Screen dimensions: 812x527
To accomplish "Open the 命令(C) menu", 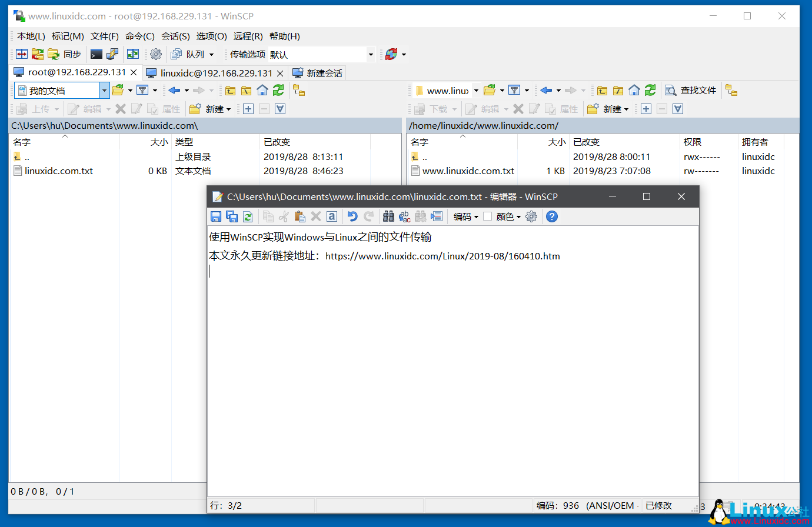I will coord(140,36).
